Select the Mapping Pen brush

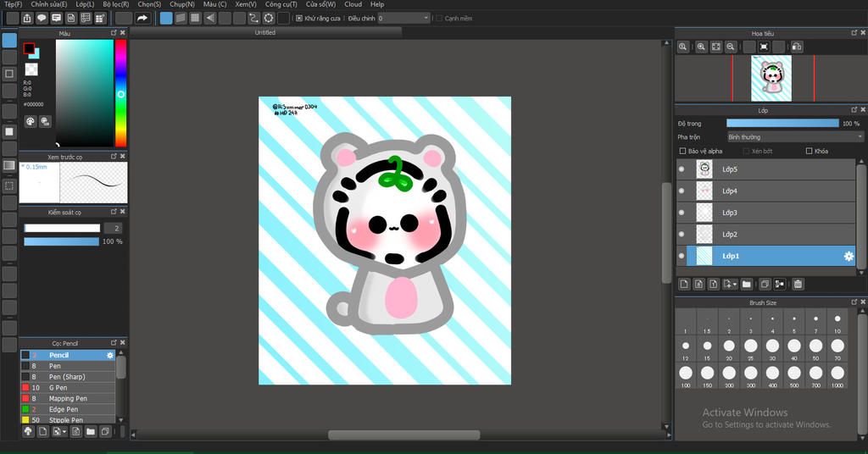[68, 398]
